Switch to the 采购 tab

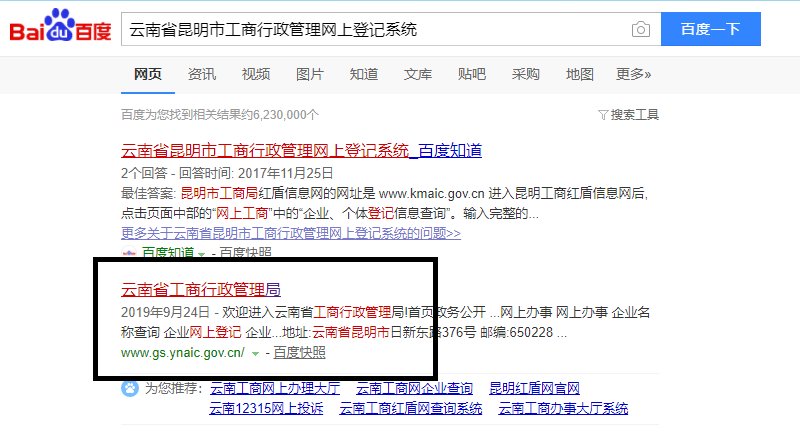click(526, 75)
